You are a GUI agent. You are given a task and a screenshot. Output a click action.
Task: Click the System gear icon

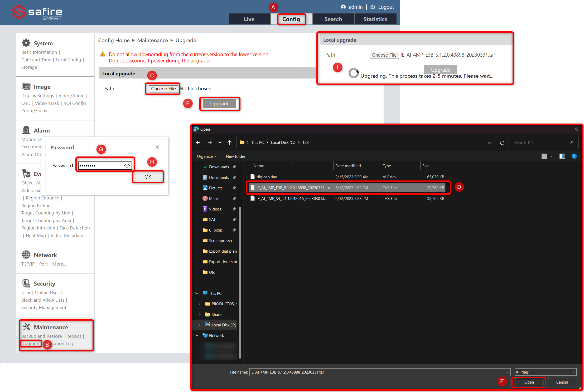pos(26,43)
